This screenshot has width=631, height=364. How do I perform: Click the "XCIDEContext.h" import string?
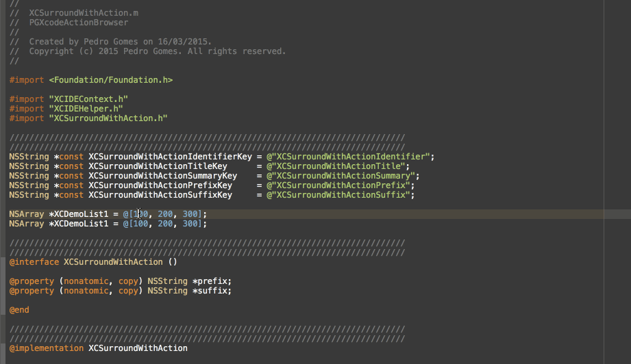88,99
